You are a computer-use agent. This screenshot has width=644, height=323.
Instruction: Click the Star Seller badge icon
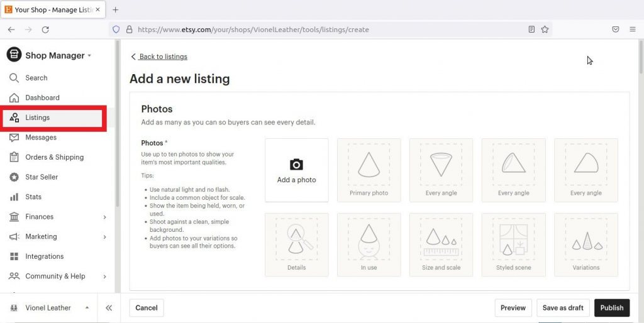click(14, 177)
